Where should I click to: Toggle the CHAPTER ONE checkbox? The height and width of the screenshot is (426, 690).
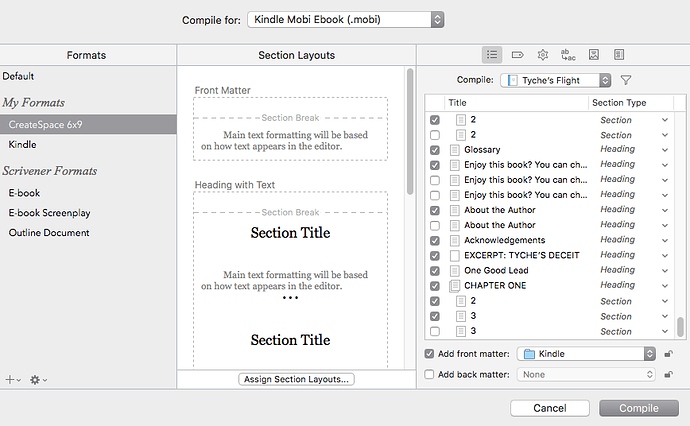[x=435, y=286]
